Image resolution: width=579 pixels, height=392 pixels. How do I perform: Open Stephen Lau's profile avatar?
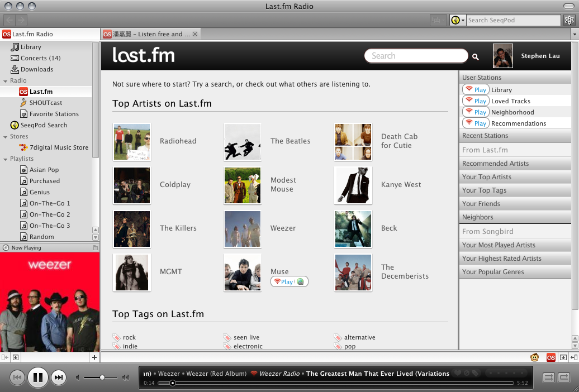coord(503,56)
